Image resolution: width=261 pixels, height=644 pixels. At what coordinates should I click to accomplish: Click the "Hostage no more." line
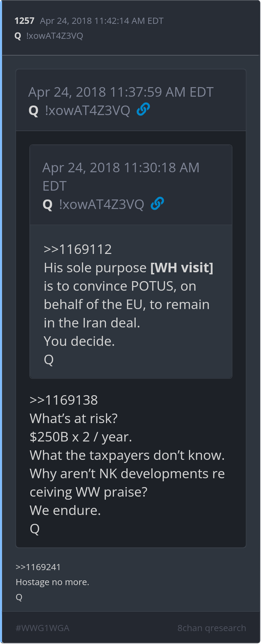(x=52, y=582)
